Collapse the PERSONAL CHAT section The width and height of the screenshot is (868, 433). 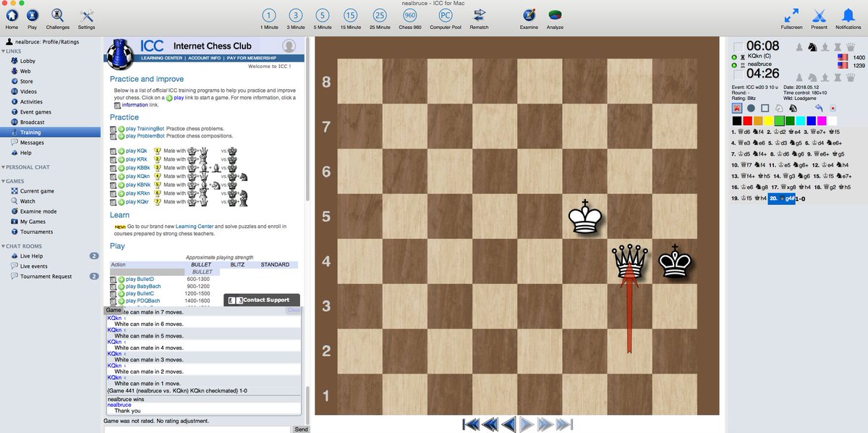(3, 167)
